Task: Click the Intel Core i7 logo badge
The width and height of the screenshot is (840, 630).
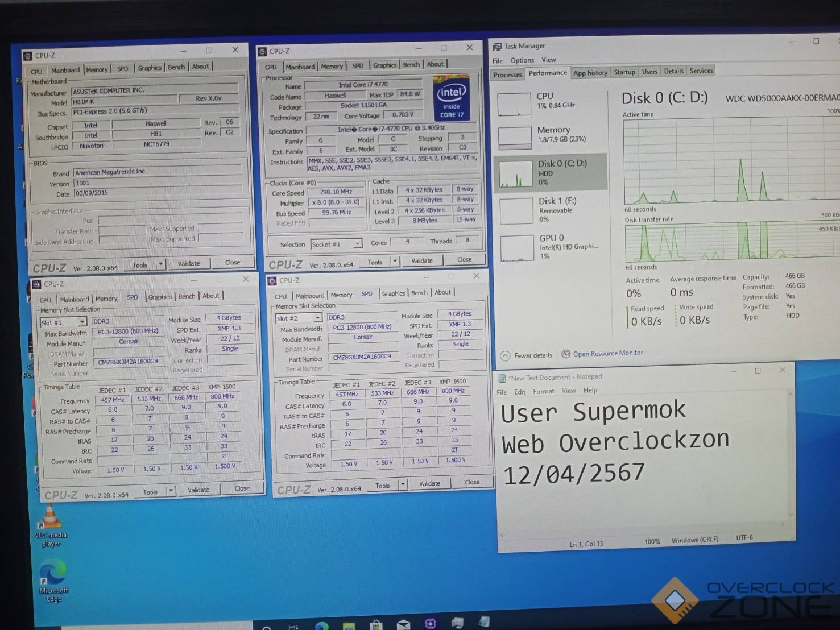Action: pyautogui.click(x=452, y=98)
